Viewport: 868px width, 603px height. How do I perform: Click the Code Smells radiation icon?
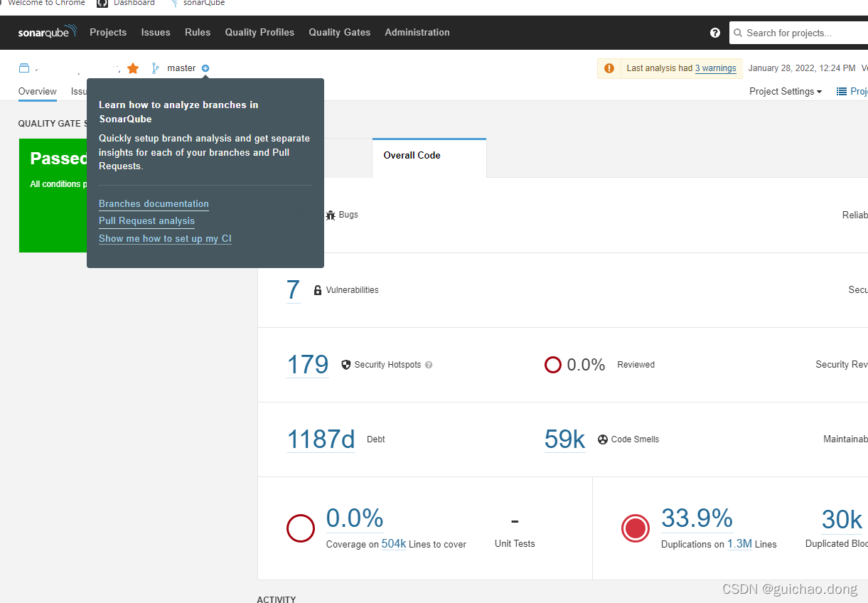603,439
